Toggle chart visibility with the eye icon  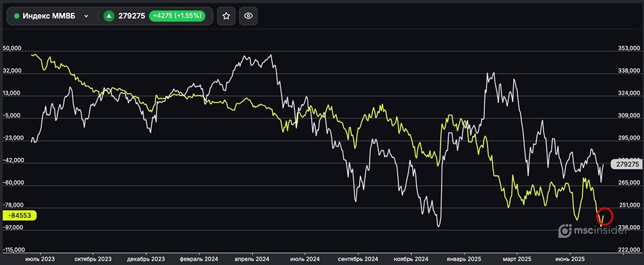point(248,16)
